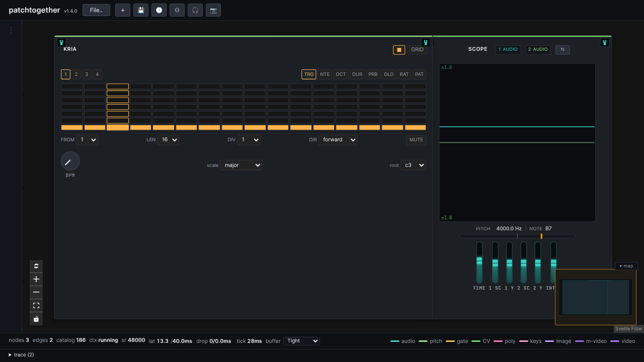Viewport: 644px width, 362px height.
Task: Toggle the first orange trigger step
Action: (x=72, y=128)
